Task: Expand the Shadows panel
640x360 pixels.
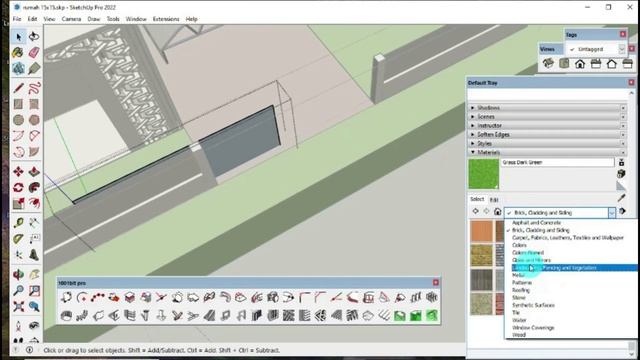Action: pos(547,108)
